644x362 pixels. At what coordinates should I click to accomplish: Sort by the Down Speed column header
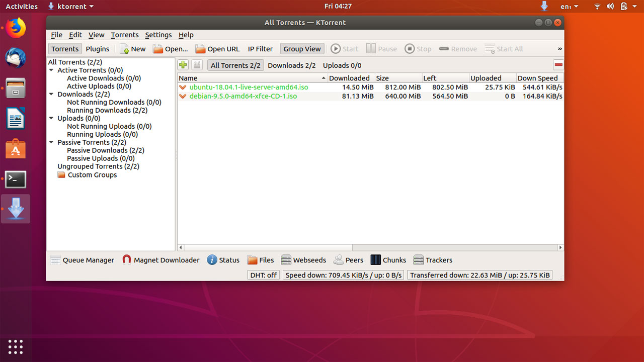click(540, 78)
